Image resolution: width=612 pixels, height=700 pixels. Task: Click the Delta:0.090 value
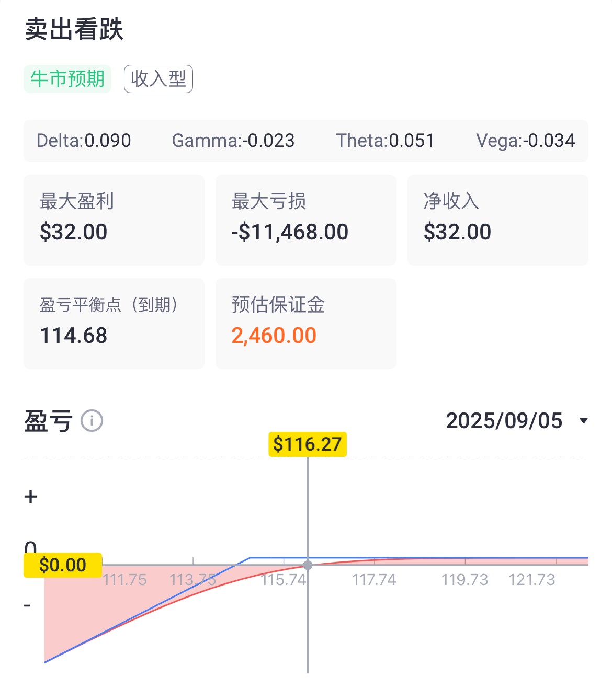pyautogui.click(x=84, y=141)
